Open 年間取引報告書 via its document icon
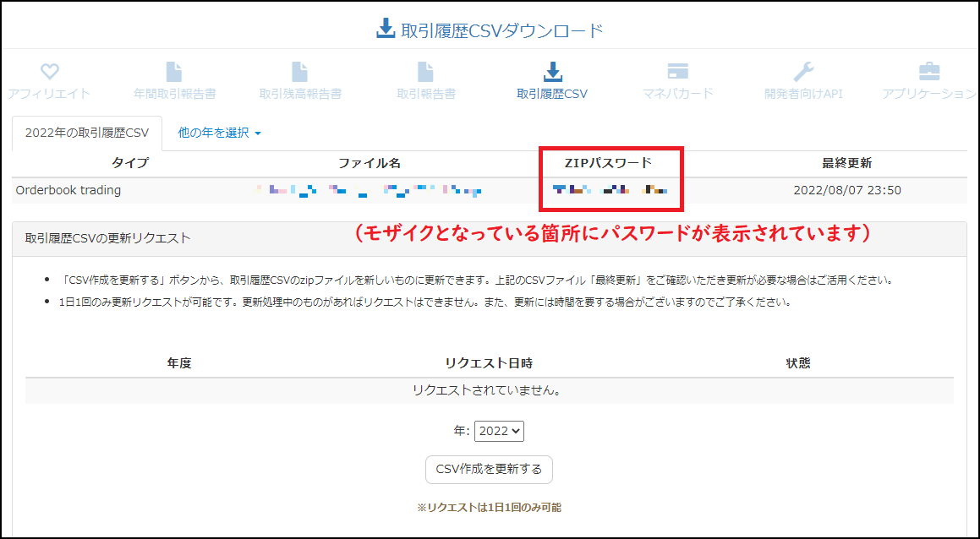Screen dimensions: 980x539 click(x=174, y=72)
